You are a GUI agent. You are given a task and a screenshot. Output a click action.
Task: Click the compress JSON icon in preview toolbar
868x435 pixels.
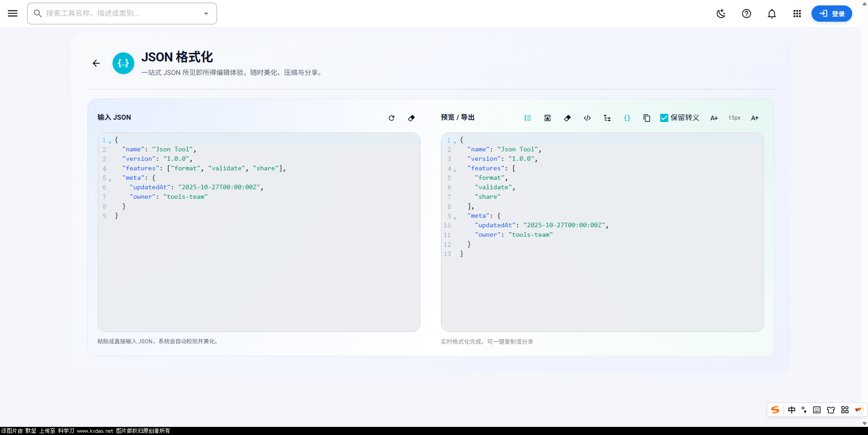pos(547,118)
